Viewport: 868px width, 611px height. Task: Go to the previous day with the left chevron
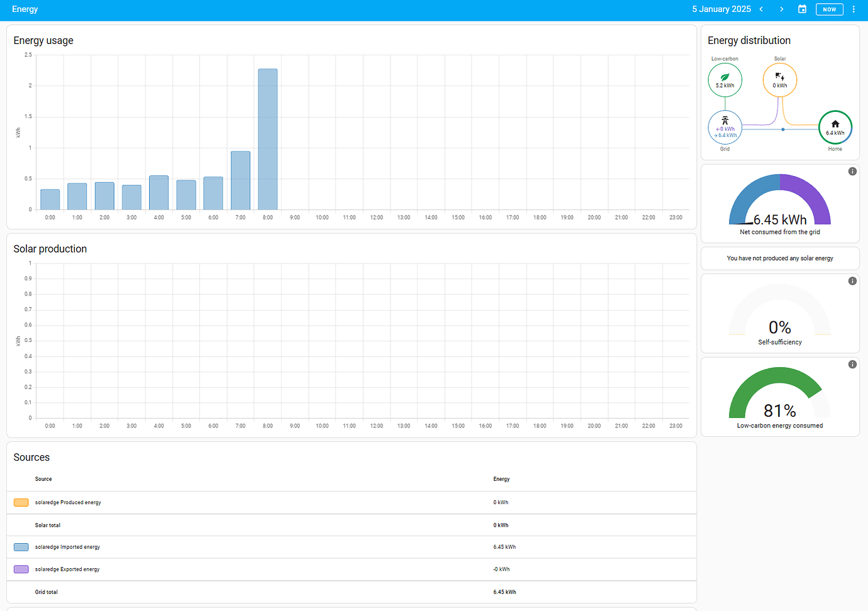click(x=761, y=9)
